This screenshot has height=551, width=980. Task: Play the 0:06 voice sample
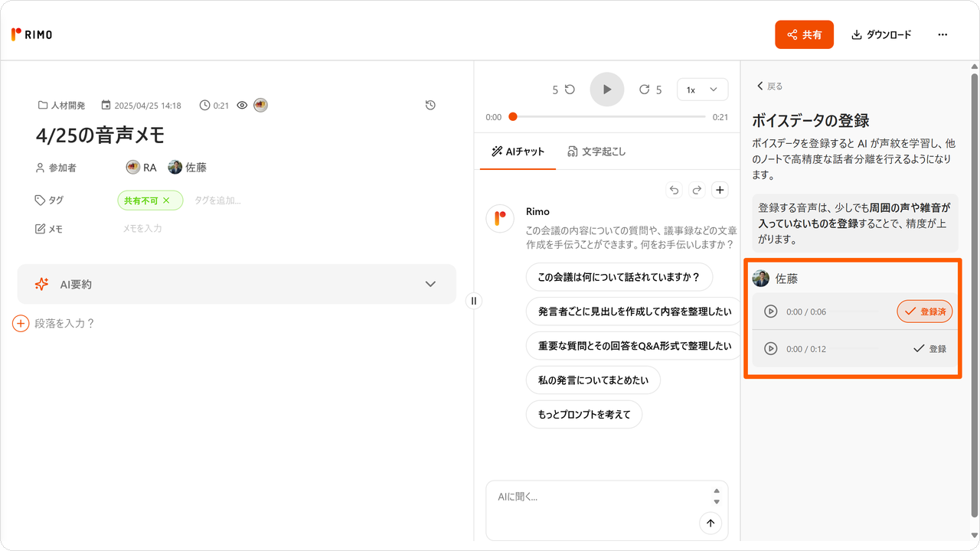(x=771, y=311)
